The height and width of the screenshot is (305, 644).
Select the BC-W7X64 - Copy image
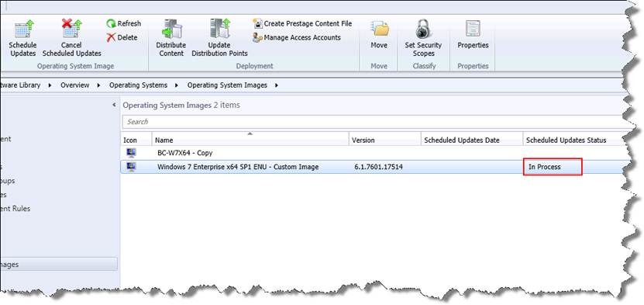click(184, 153)
